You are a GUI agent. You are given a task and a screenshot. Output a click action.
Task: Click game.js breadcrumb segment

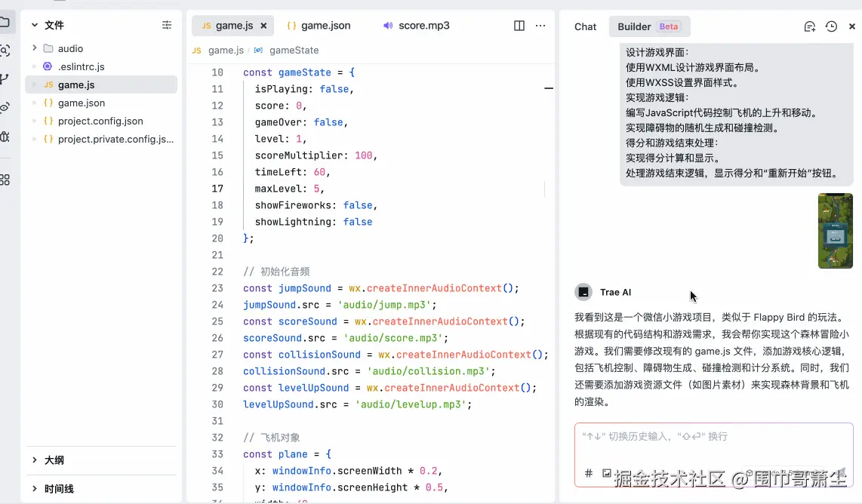click(x=226, y=51)
